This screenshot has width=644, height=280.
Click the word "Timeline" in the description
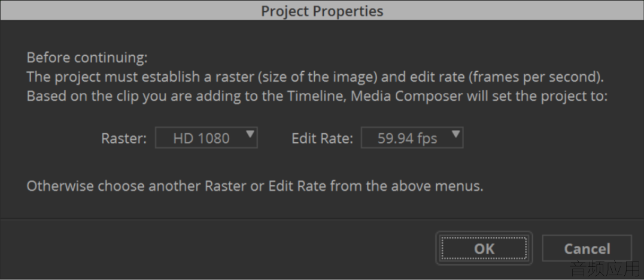click(x=317, y=96)
